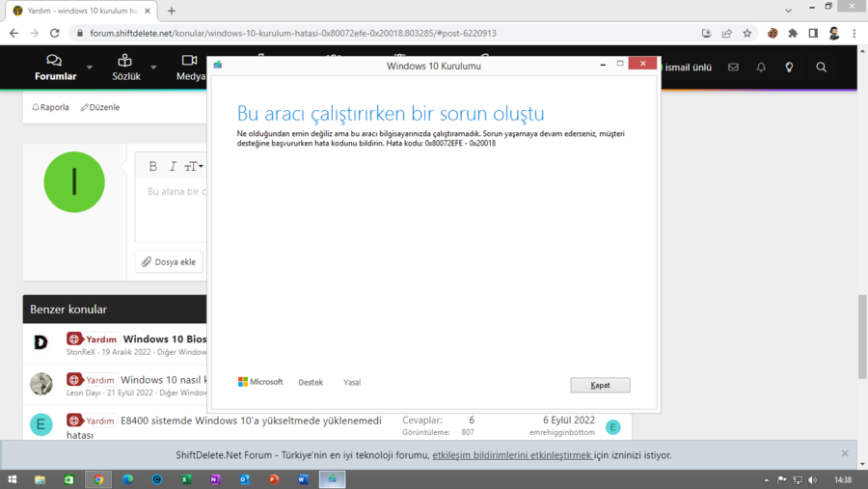Toggle bold formatting in the reply editor

pyautogui.click(x=152, y=166)
